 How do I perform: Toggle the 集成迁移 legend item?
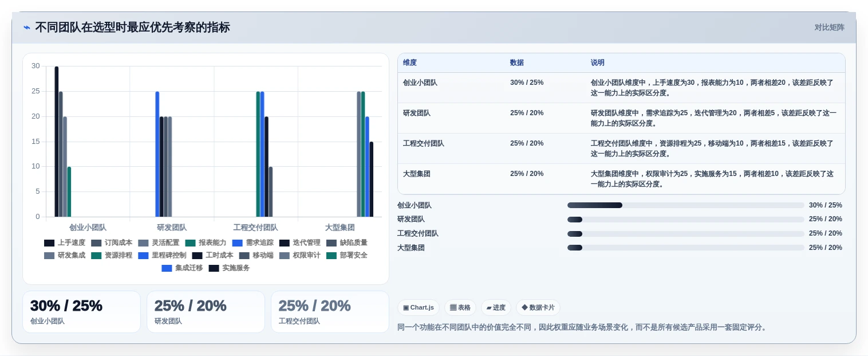pos(182,268)
